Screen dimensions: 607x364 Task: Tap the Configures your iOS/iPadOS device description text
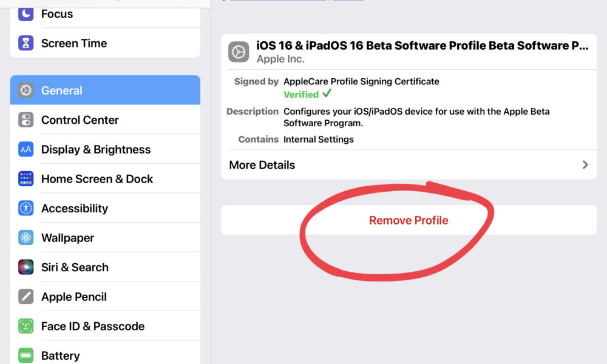coord(416,117)
